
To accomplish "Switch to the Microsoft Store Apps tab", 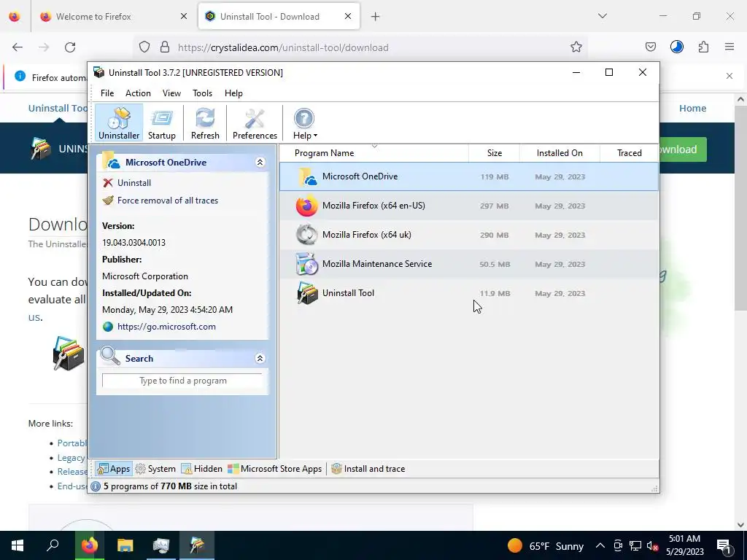I will [x=275, y=469].
